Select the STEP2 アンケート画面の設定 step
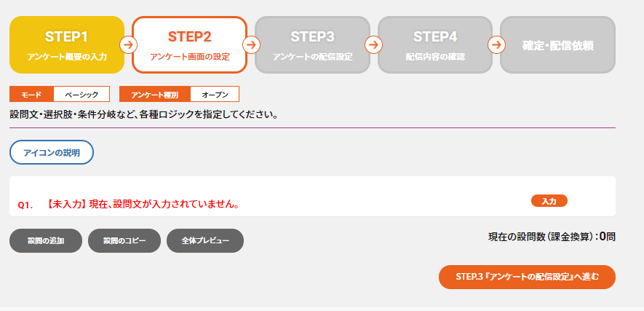The image size is (644, 311). [x=189, y=44]
